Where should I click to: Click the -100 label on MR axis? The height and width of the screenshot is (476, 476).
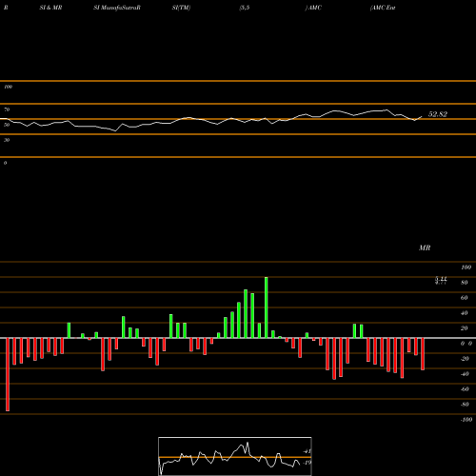(466, 420)
